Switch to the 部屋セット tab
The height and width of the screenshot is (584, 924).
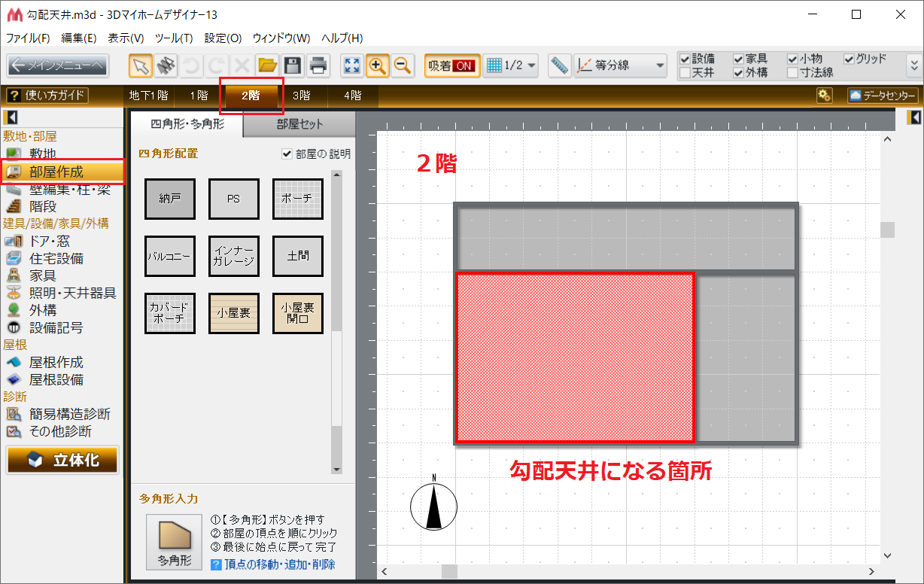pyautogui.click(x=299, y=125)
